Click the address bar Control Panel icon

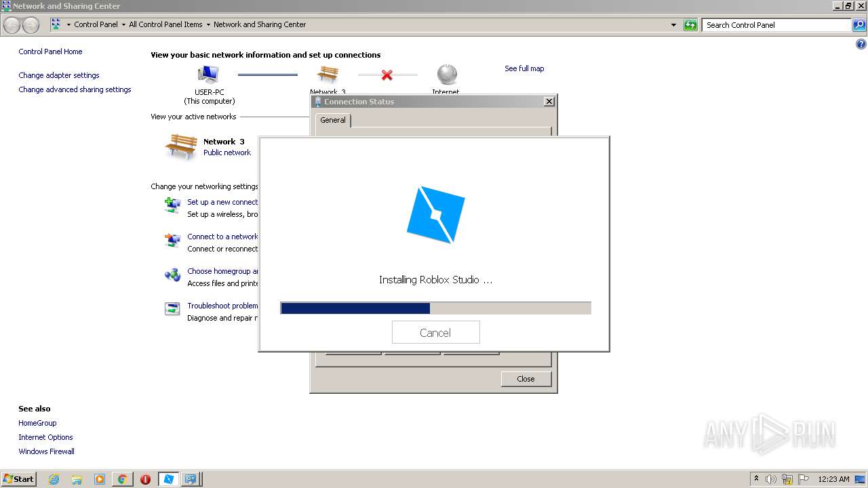click(x=56, y=24)
